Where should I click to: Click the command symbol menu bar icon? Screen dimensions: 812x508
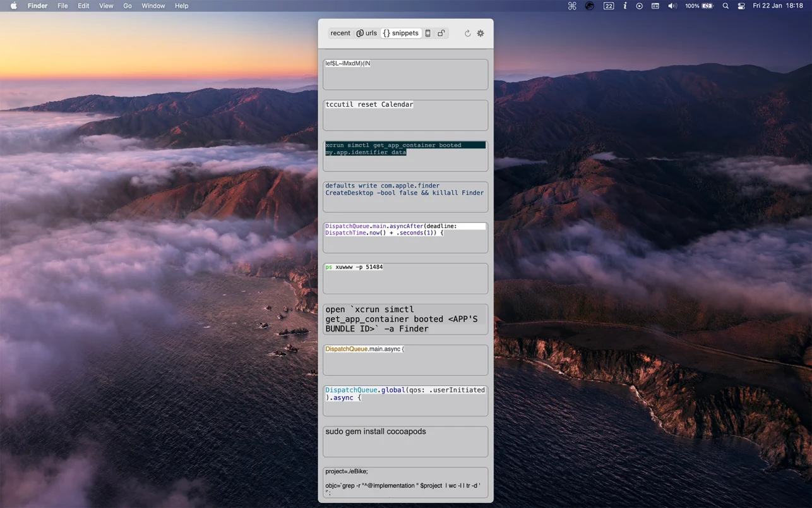tap(571, 6)
